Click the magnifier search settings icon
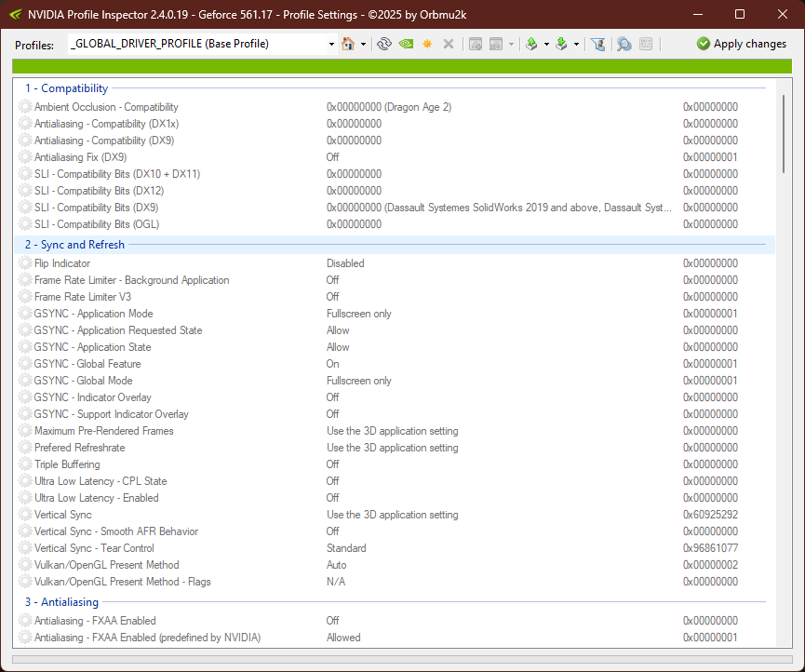The image size is (805, 672). tap(624, 44)
